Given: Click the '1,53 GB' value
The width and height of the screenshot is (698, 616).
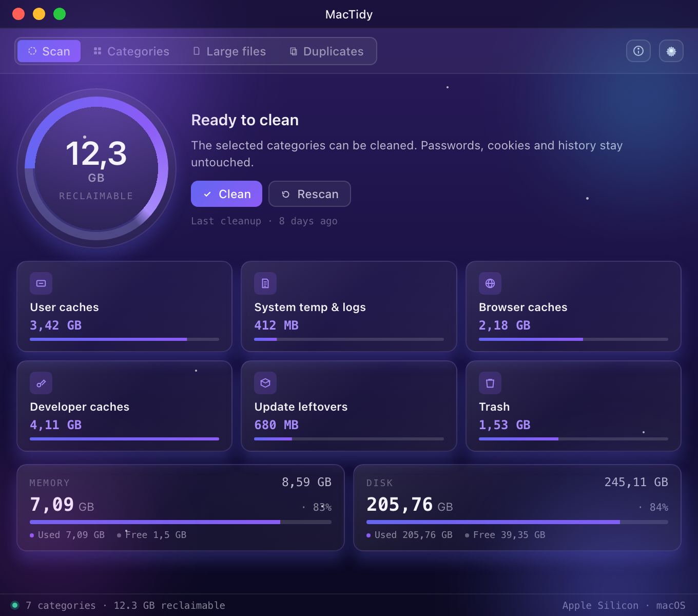Looking at the screenshot, I should (x=505, y=425).
